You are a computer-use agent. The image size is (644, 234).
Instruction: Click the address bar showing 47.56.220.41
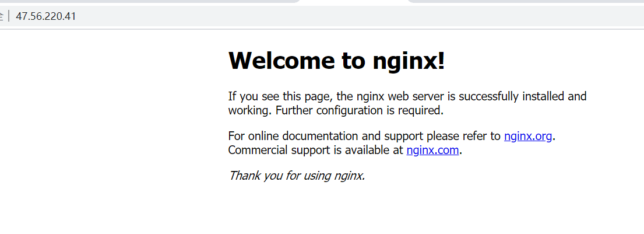[322, 16]
